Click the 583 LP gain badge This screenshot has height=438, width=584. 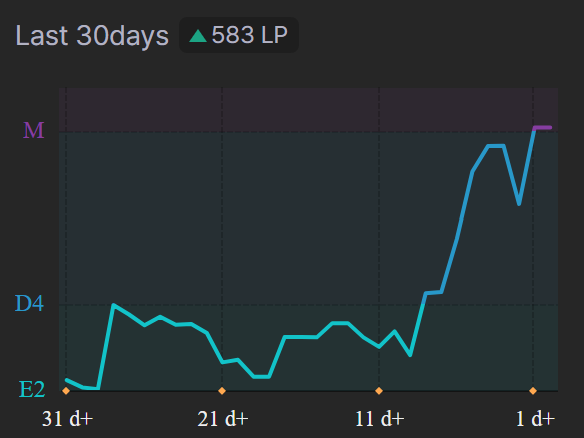point(239,35)
